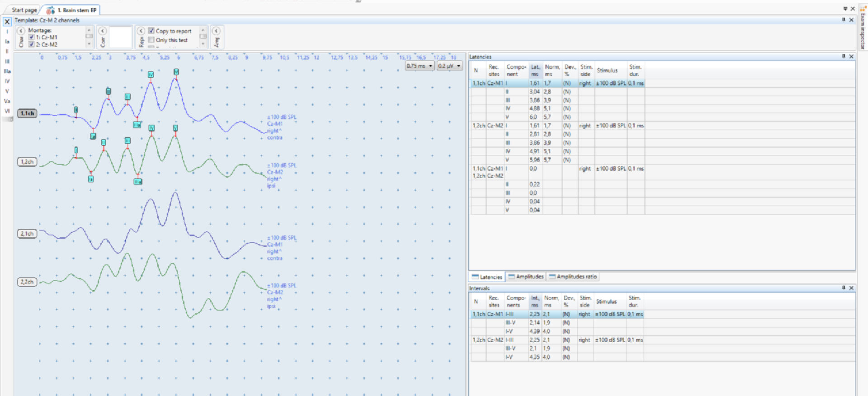Select the wave V marker tool in sidebar
Screen dimensions: 868x396
(x=7, y=91)
